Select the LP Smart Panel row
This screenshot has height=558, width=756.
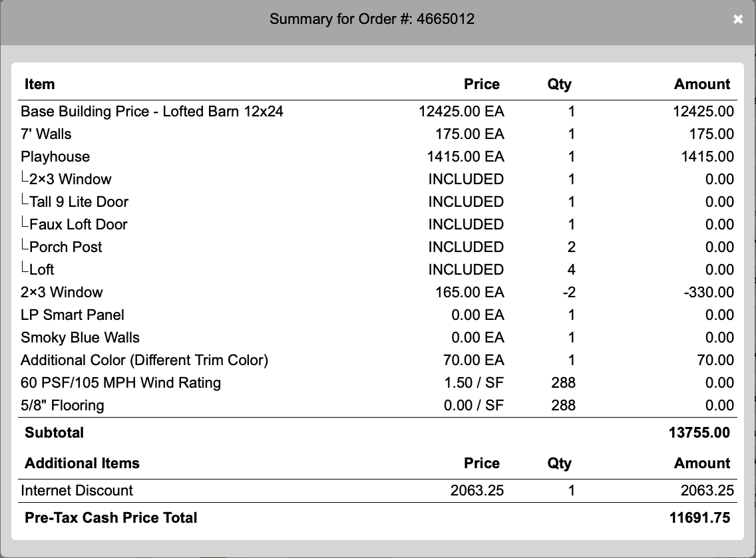point(73,315)
